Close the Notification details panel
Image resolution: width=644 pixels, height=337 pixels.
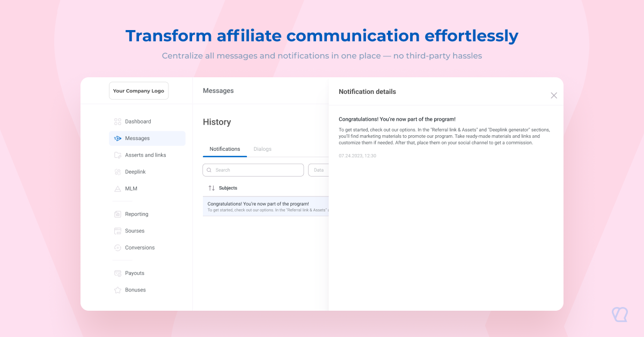[x=554, y=96]
